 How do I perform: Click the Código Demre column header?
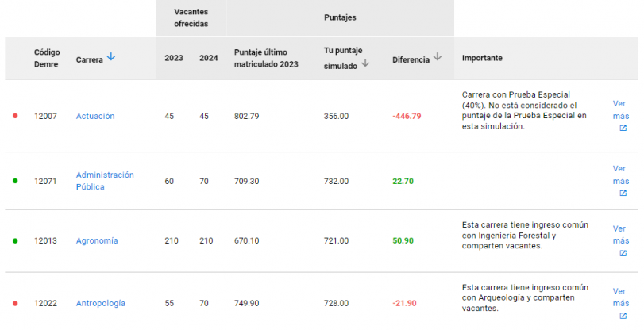point(47,58)
